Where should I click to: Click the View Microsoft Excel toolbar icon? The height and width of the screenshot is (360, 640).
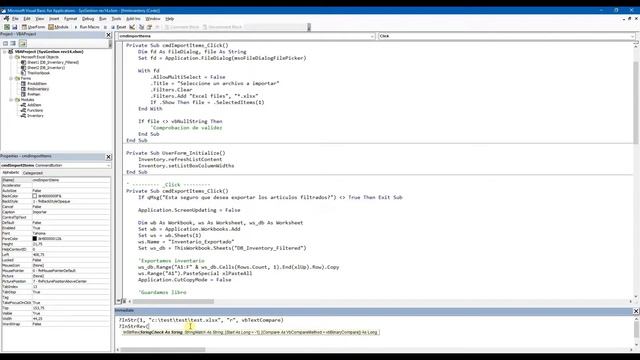(7, 27)
